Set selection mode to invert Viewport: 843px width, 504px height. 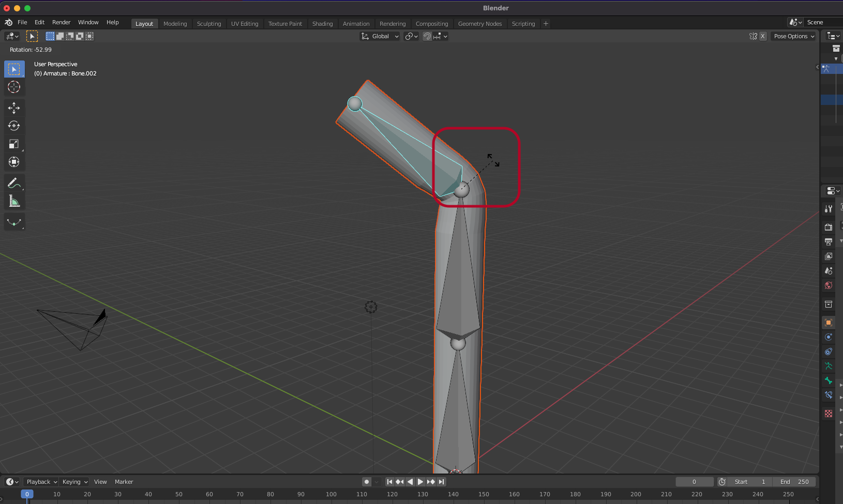tap(80, 36)
